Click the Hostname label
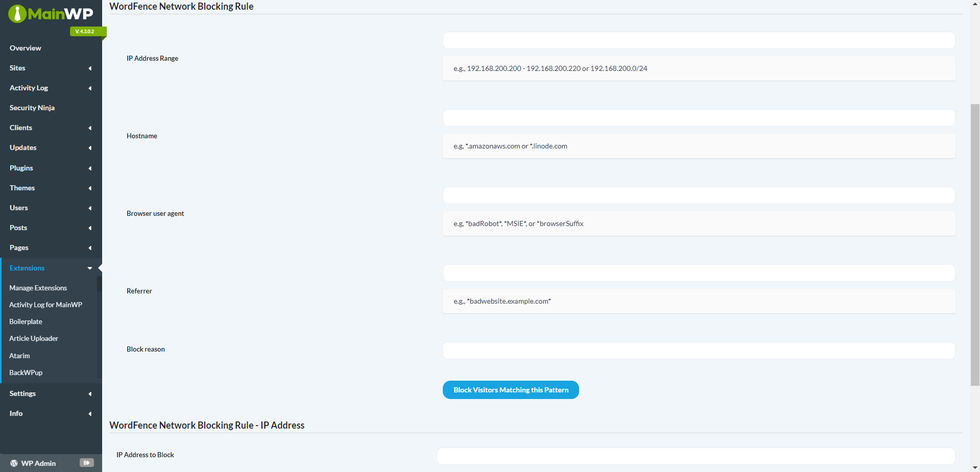This screenshot has height=472, width=980. 142,136
